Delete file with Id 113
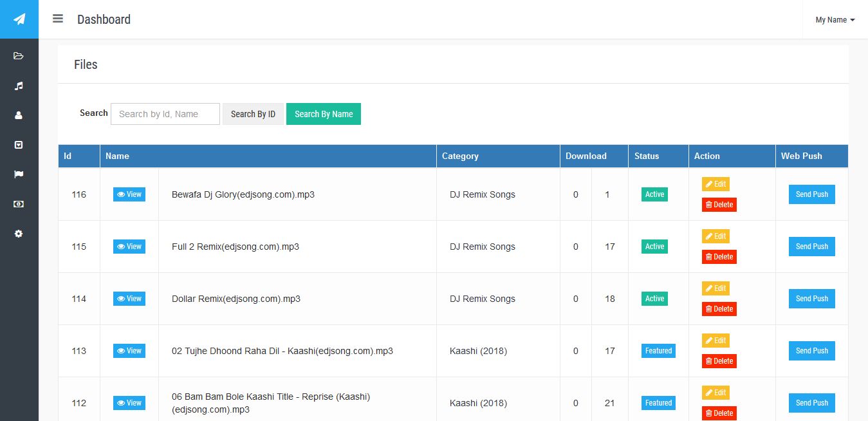Viewport: 868px width, 421px height. (719, 361)
